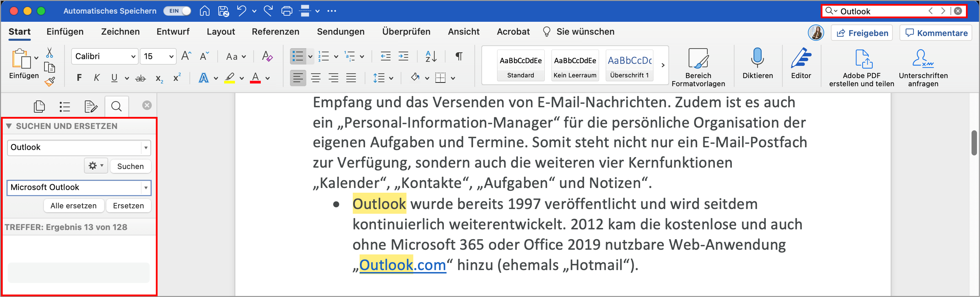Decrease font size with smaller A
The height and width of the screenshot is (297, 980).
204,56
